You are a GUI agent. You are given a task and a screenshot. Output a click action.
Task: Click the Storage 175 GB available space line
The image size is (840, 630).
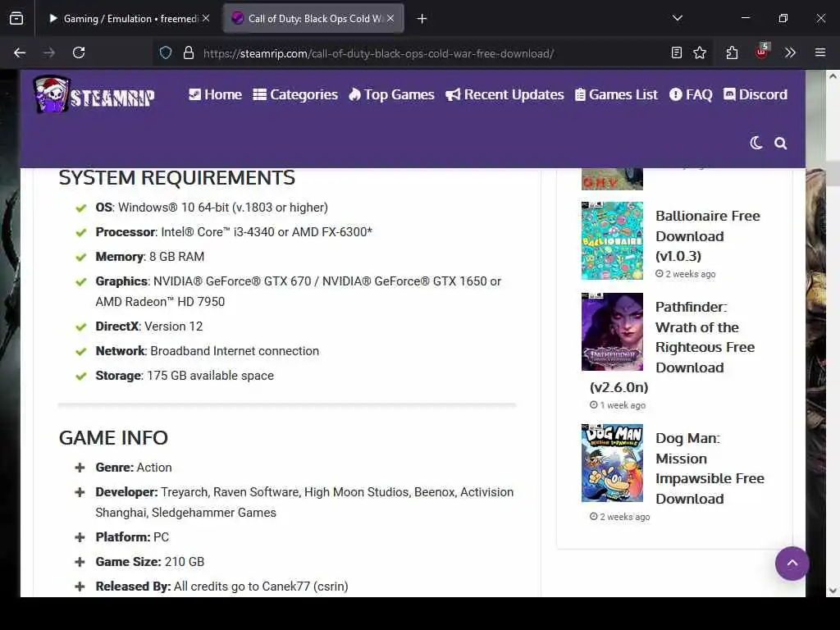185,376
